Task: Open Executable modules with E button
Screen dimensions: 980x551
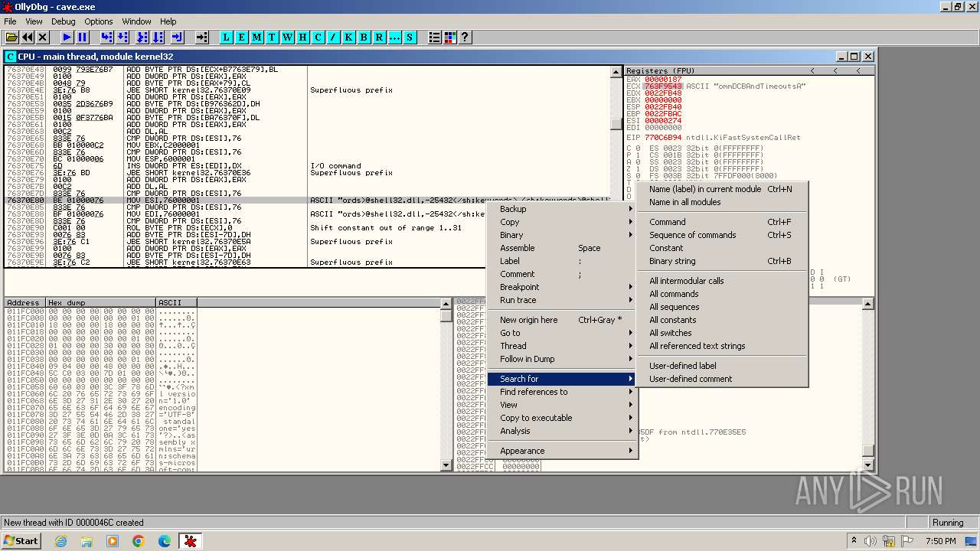Action: [x=241, y=37]
